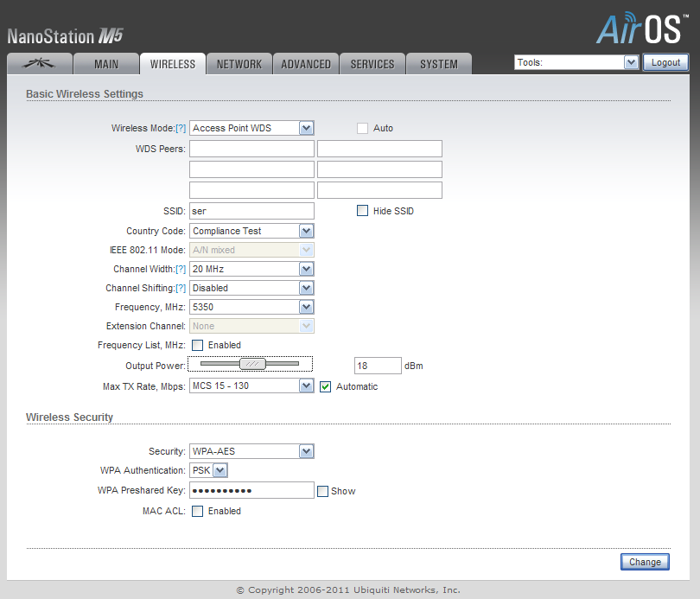Enable the MAC ACL checkbox
This screenshot has height=599, width=700.
[x=197, y=512]
